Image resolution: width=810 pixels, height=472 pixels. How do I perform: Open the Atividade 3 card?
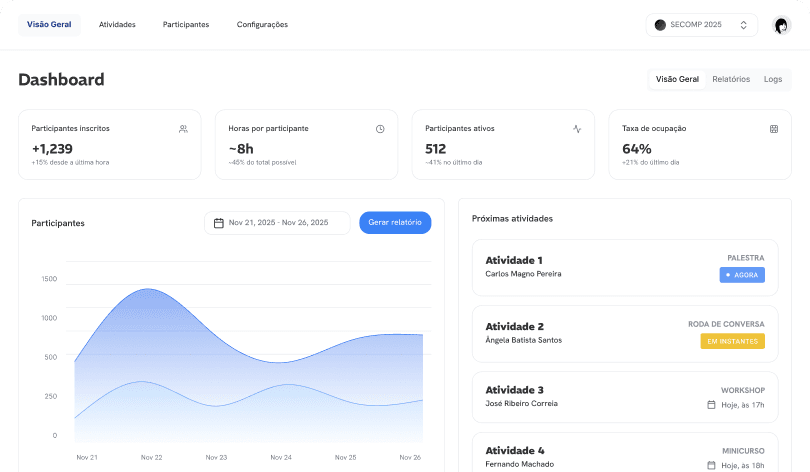(x=625, y=397)
